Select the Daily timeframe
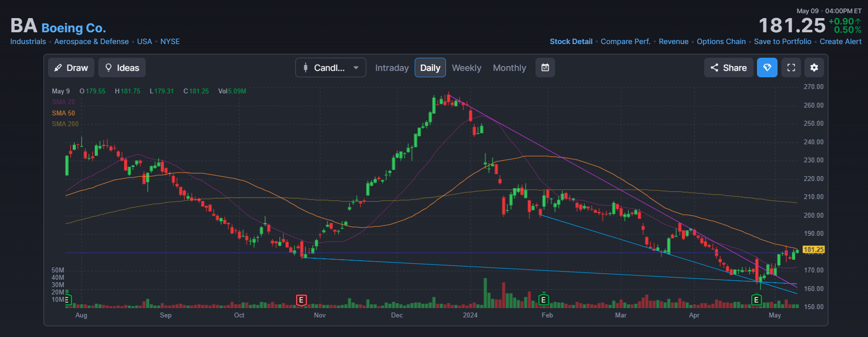 [430, 67]
